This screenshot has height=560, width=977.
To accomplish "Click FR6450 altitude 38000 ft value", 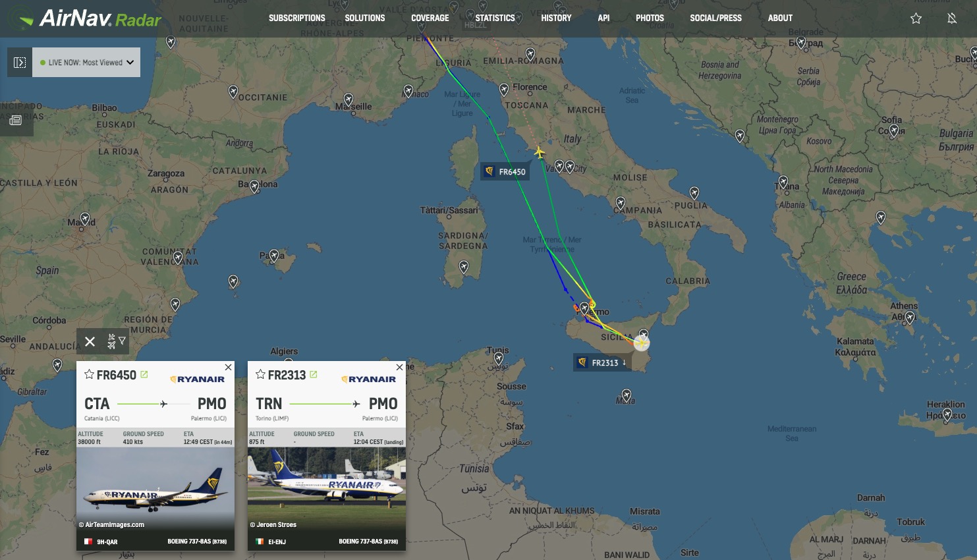I will pyautogui.click(x=89, y=442).
